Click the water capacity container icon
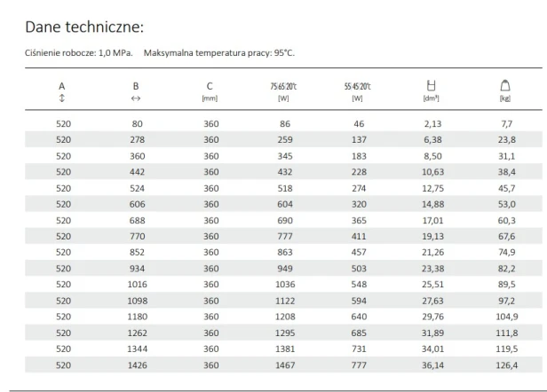Screen dimensions: 547x392 (x=432, y=85)
